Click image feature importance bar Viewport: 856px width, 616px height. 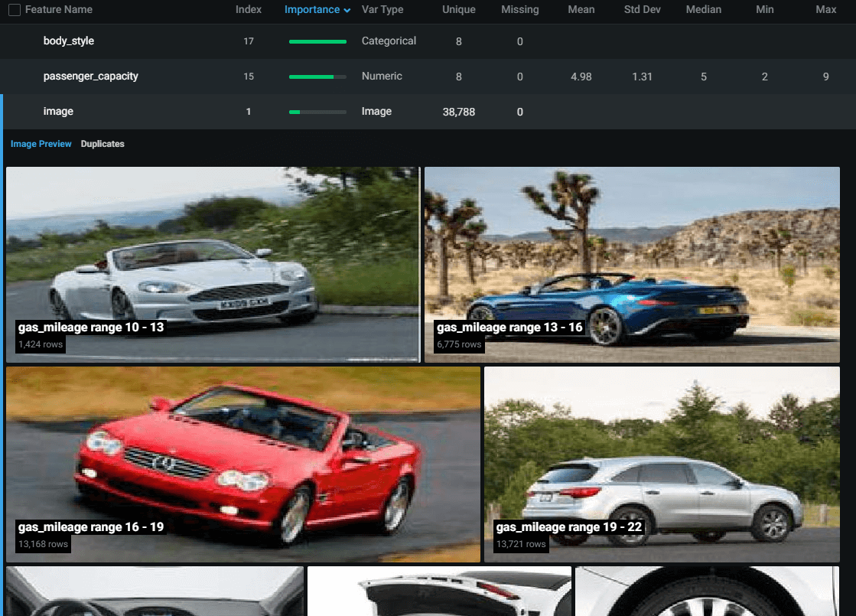tap(317, 112)
